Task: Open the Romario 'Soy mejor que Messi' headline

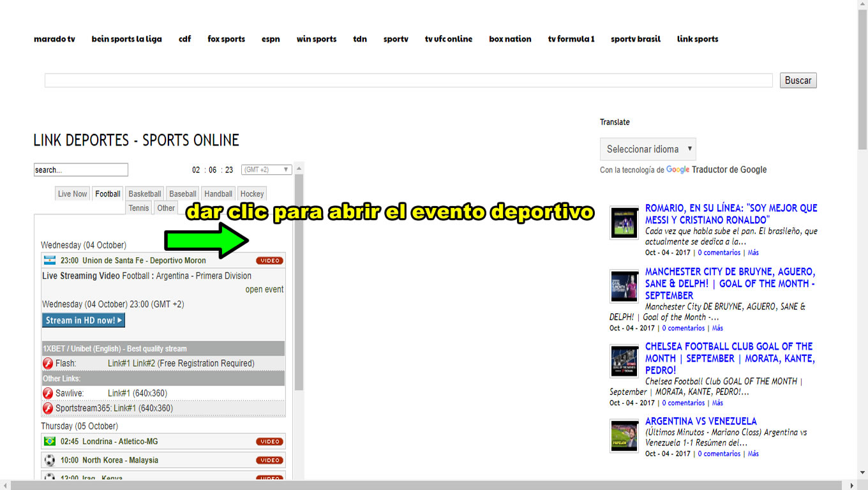Action: 731,214
